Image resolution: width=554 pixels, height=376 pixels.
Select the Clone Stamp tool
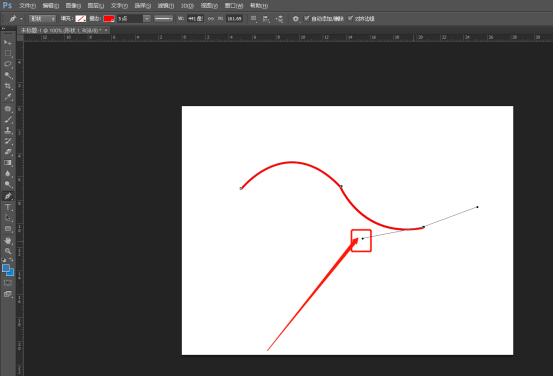click(x=8, y=130)
